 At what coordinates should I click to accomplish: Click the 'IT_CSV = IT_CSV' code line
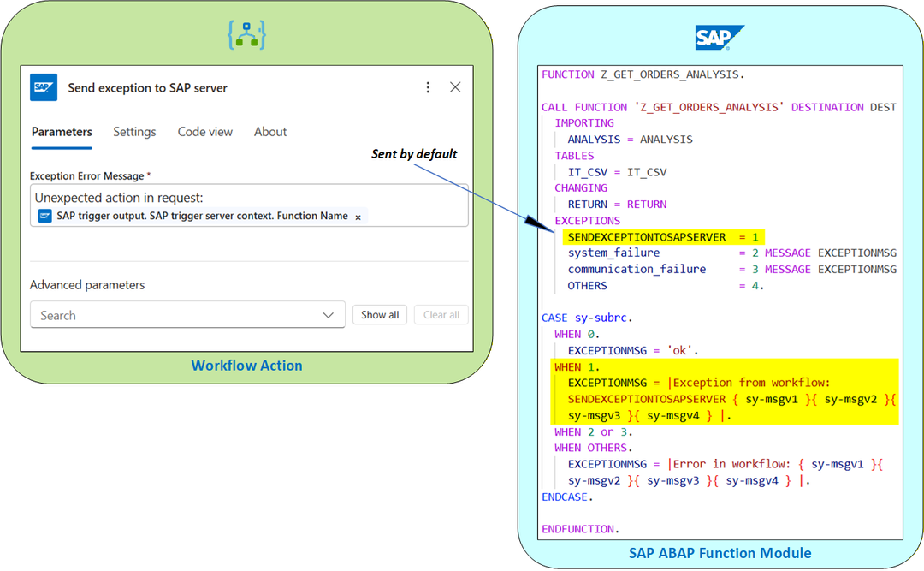[x=617, y=172]
